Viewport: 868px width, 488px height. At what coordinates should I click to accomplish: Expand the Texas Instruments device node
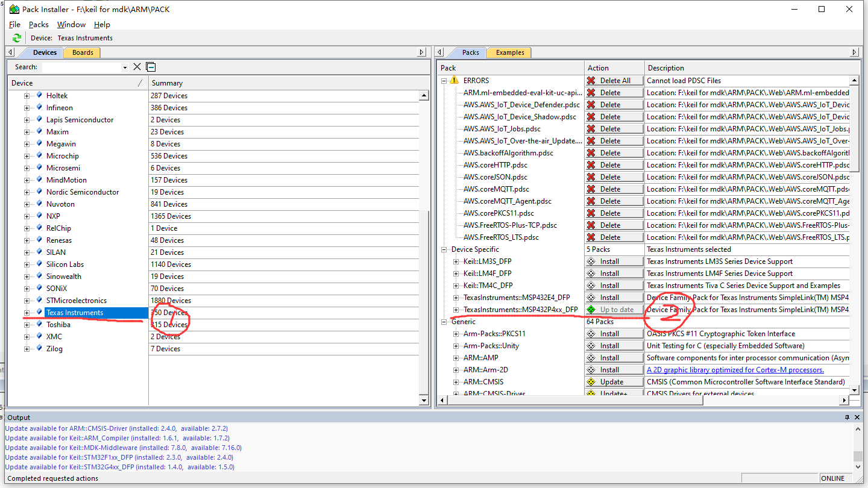click(x=27, y=312)
